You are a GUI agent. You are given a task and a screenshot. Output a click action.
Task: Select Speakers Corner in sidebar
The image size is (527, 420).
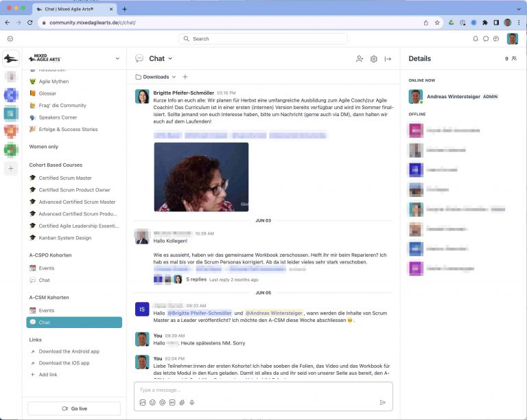click(58, 117)
